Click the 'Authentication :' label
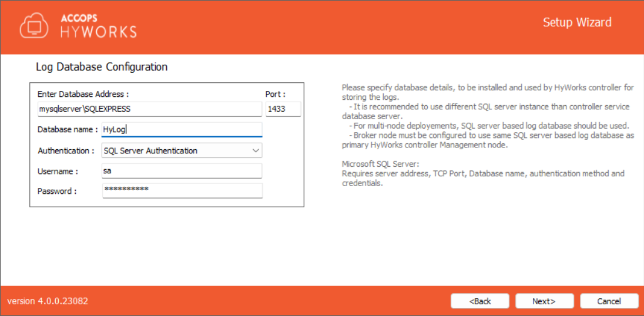 (66, 151)
